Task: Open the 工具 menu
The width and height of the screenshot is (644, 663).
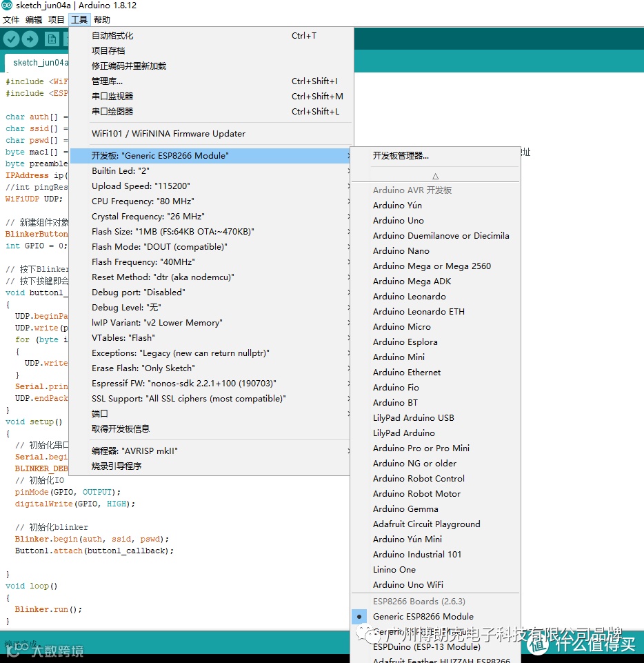Action: pos(79,19)
